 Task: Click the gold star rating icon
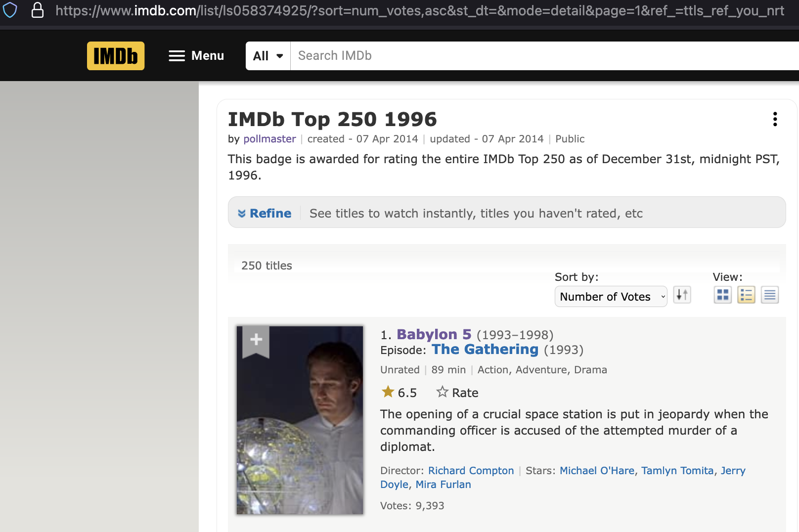pos(388,392)
